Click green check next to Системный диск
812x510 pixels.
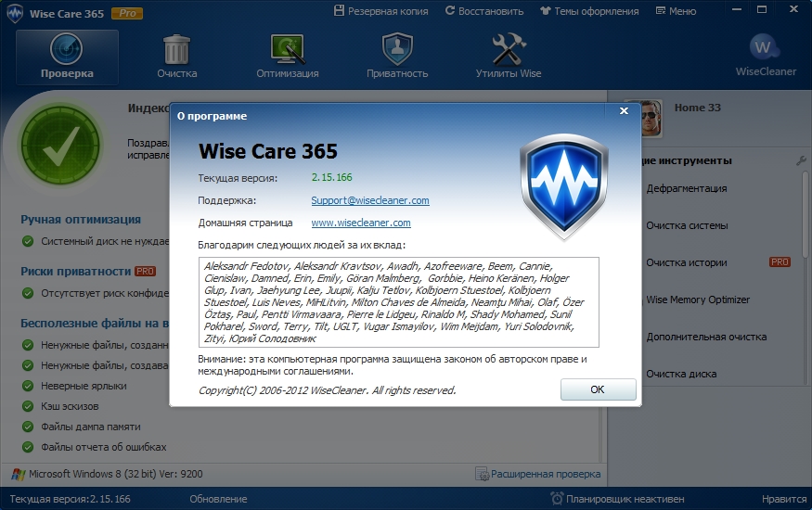pos(28,241)
